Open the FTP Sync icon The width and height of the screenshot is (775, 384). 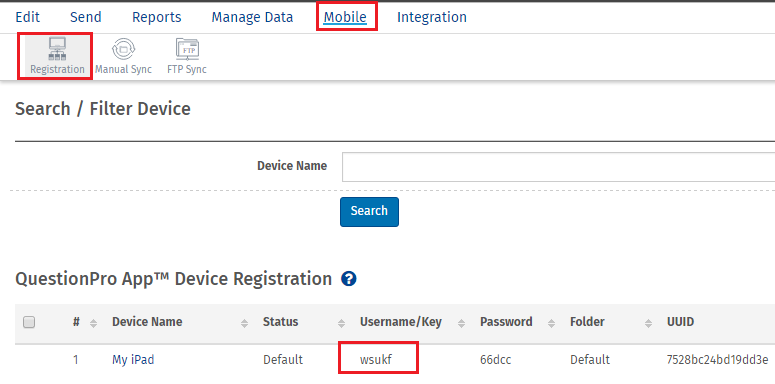(187, 49)
